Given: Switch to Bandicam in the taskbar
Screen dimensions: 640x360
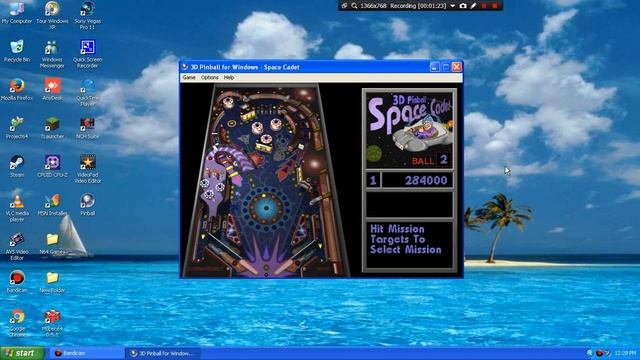Looking at the screenshot, I should pyautogui.click(x=87, y=353).
